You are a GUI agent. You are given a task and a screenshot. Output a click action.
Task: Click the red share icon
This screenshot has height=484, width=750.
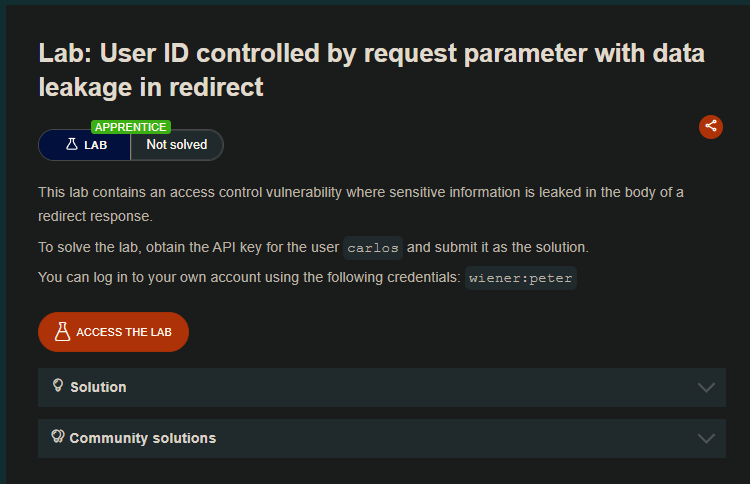[710, 126]
